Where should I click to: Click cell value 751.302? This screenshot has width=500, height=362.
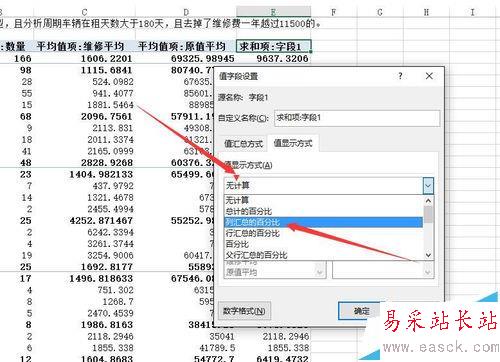115,290
